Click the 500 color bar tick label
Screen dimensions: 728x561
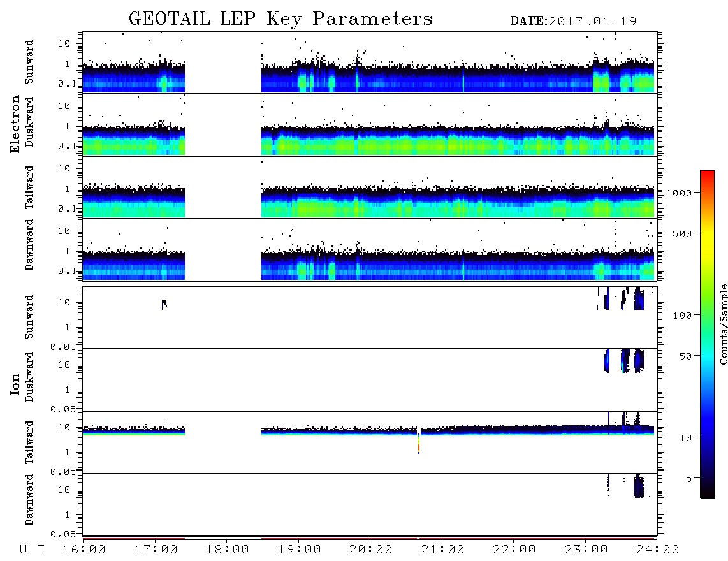(682, 233)
